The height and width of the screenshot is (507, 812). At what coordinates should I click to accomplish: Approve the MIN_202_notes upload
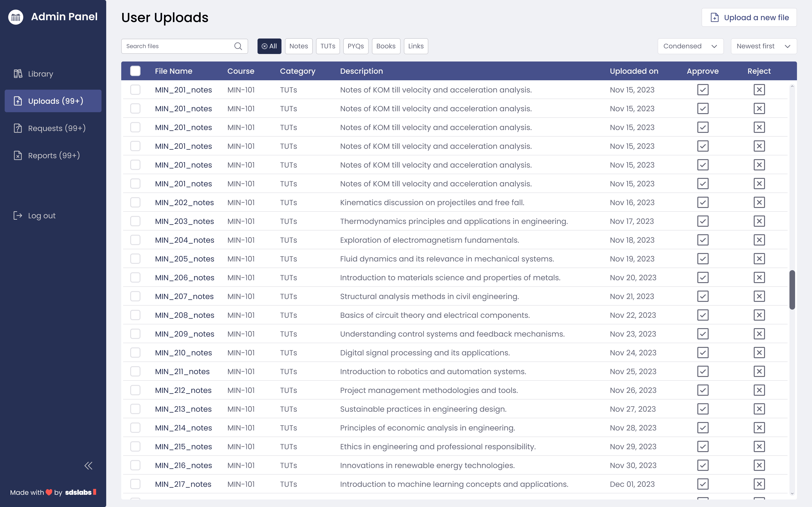(x=703, y=203)
